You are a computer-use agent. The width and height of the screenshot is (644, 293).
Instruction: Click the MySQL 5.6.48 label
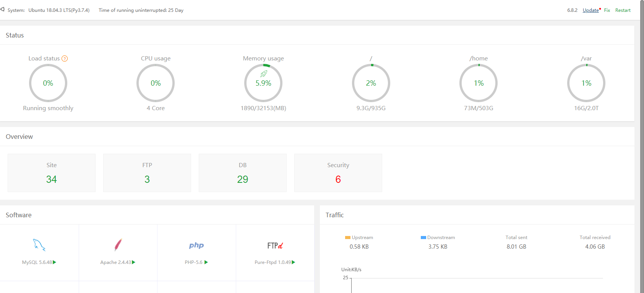pyautogui.click(x=37, y=262)
